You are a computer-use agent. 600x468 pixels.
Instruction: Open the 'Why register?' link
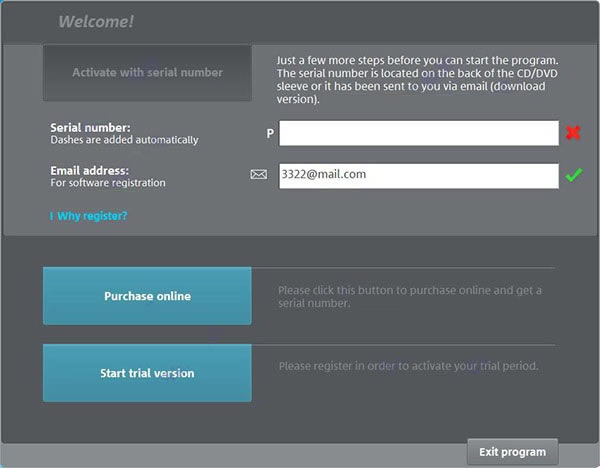(x=92, y=216)
